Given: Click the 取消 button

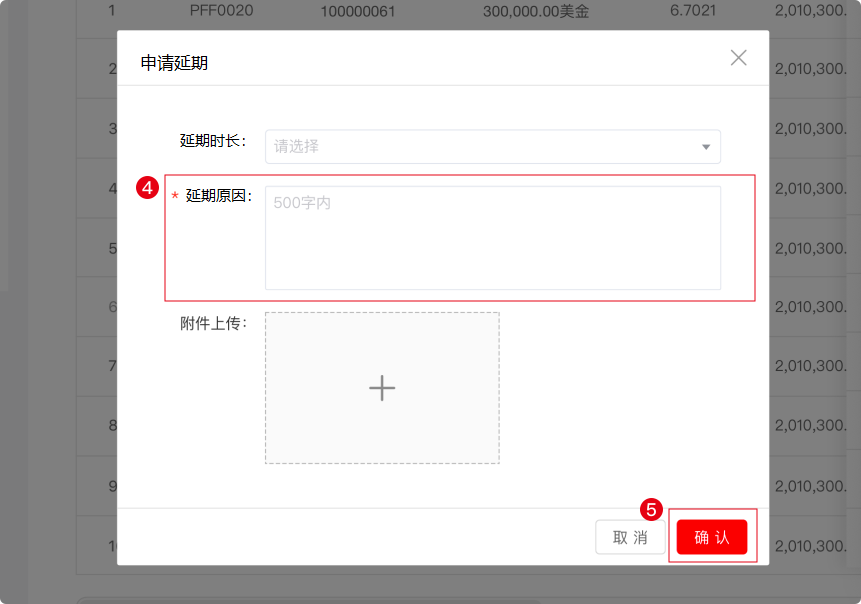Looking at the screenshot, I should 630,537.
